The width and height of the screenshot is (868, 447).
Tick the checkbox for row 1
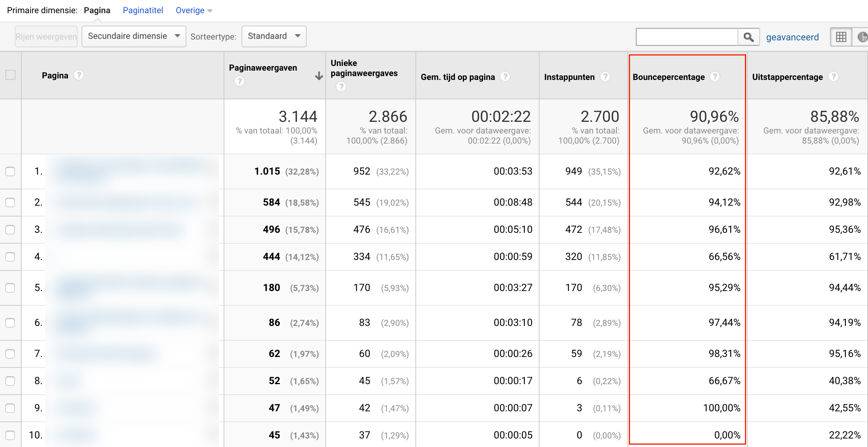click(10, 172)
